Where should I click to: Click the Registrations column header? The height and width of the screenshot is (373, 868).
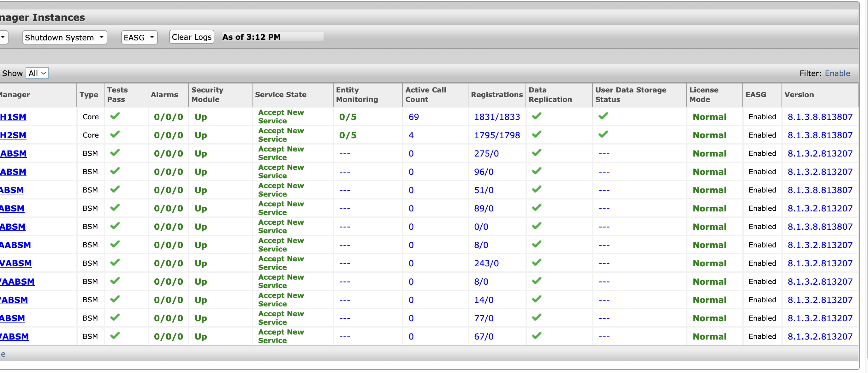pyautogui.click(x=497, y=95)
